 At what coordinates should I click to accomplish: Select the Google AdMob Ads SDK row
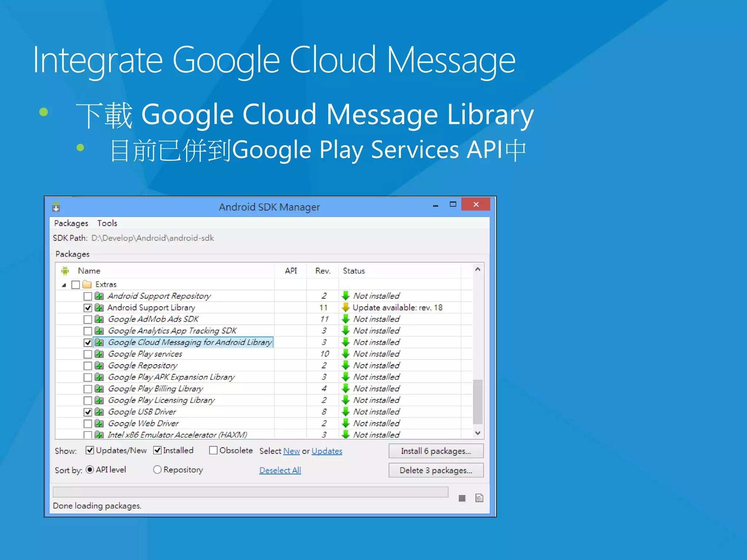click(x=264, y=319)
